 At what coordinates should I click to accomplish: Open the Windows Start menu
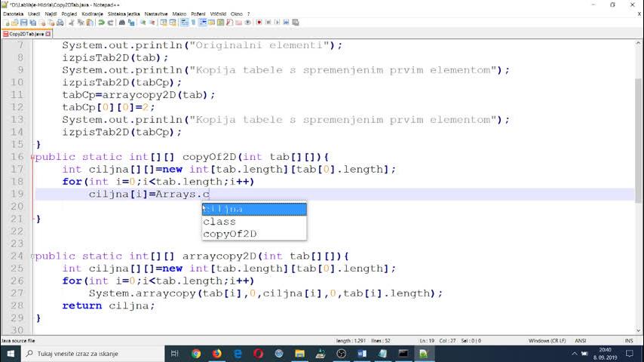coord(11,354)
